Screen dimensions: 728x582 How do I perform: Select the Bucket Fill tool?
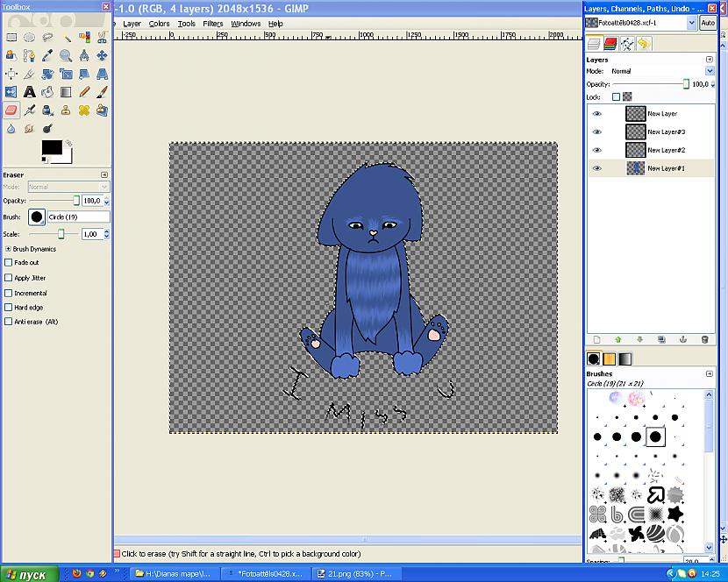47,92
